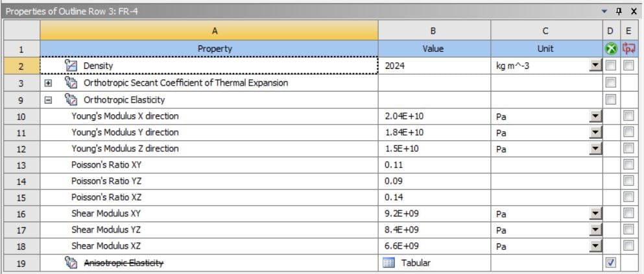The width and height of the screenshot is (644, 274).
Task: Click the Unit column title cell
Action: coord(546,49)
